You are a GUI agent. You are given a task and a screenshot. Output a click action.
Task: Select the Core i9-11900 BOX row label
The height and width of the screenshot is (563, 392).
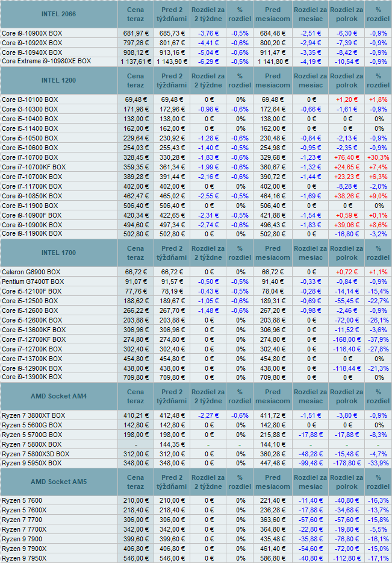[30, 206]
